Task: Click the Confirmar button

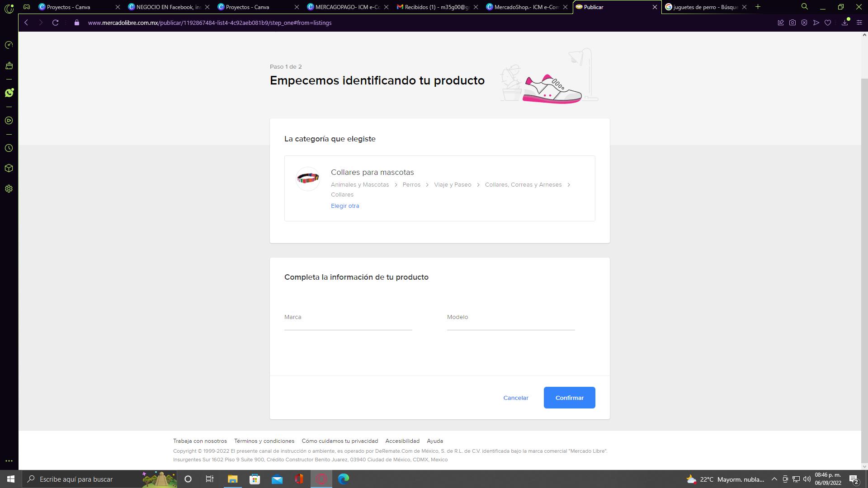Action: pyautogui.click(x=569, y=398)
